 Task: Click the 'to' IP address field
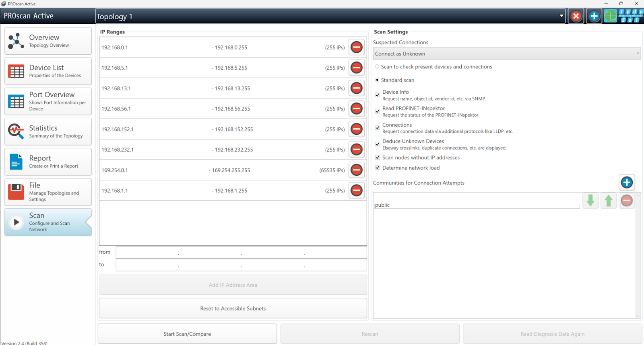(241, 265)
